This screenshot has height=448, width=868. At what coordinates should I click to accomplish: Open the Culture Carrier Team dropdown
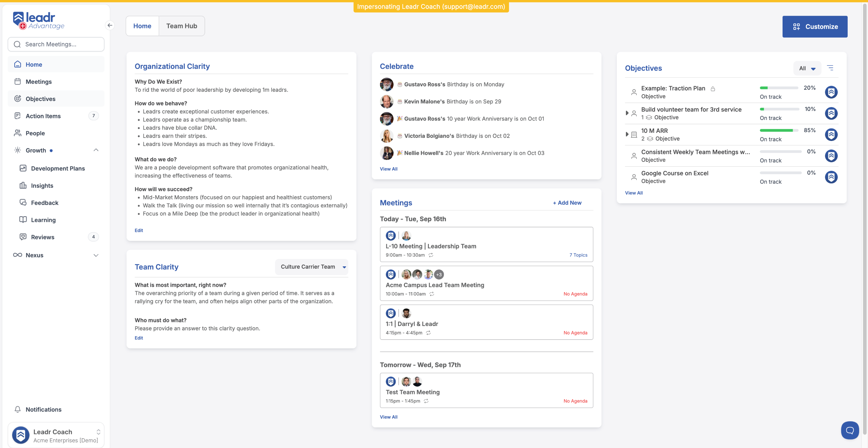[312, 267]
